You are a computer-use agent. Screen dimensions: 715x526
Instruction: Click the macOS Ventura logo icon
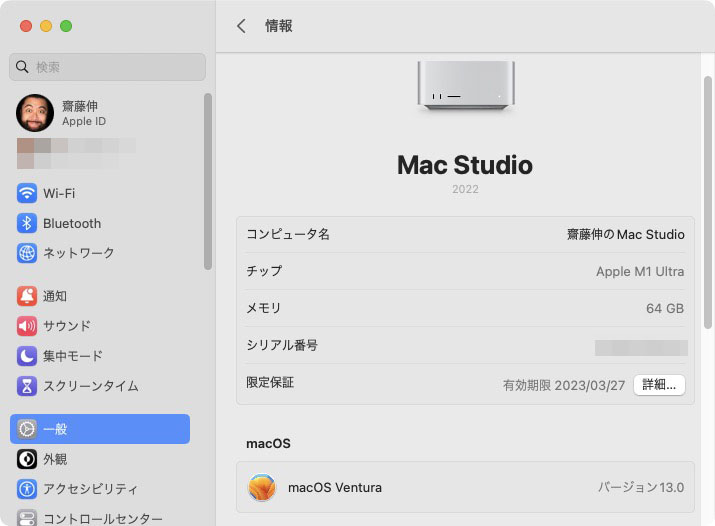[262, 487]
